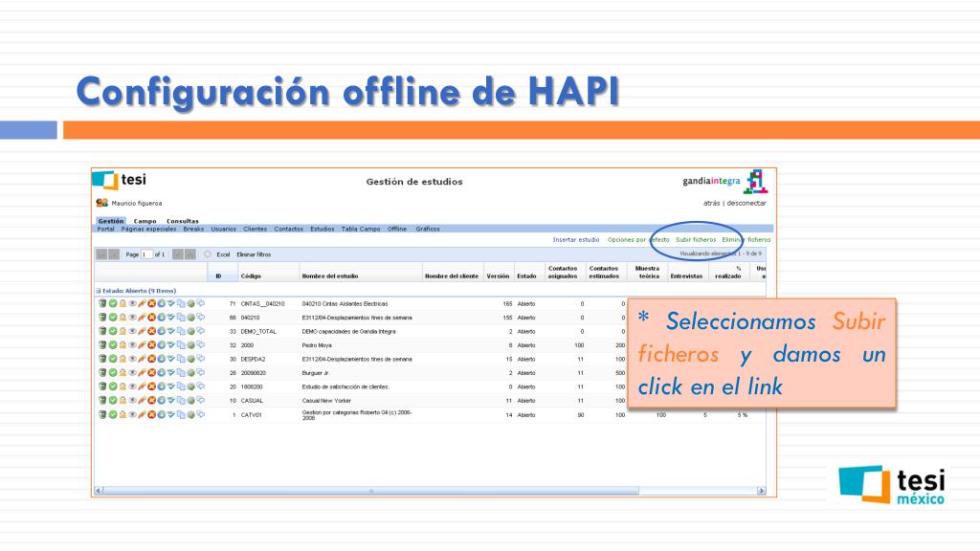
Task: Toggle eye visibility icon in 040210 row
Action: point(132,318)
